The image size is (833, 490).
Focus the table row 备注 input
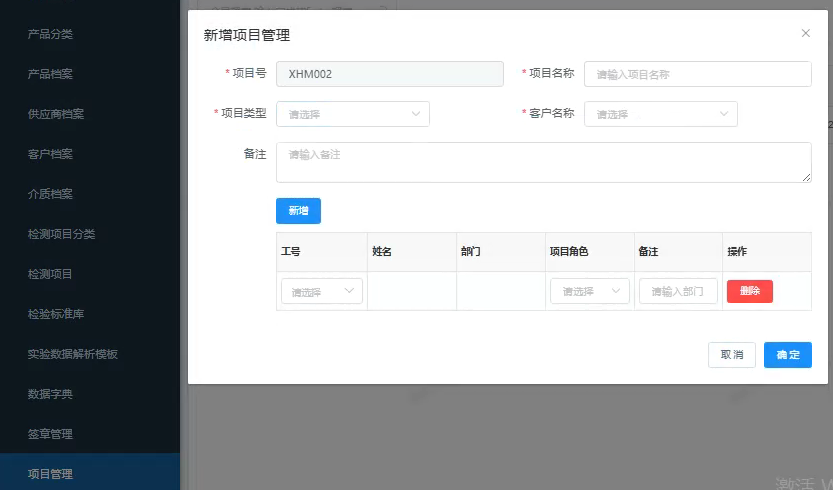tap(678, 291)
